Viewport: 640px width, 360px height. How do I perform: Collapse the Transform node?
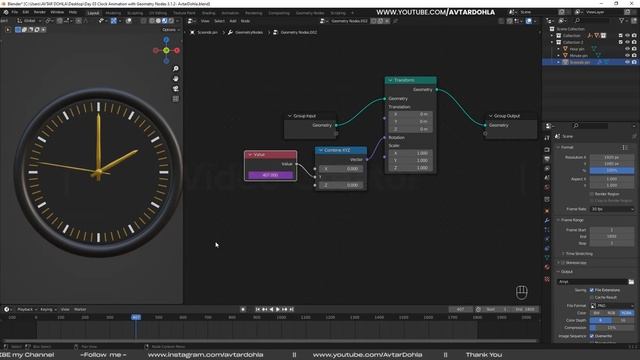(391, 80)
